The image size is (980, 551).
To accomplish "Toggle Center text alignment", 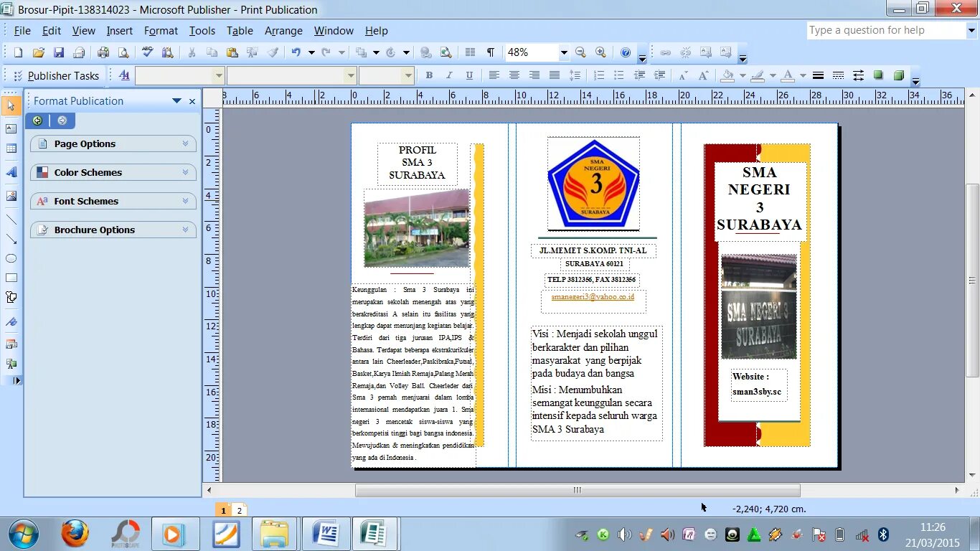I will 514,75.
